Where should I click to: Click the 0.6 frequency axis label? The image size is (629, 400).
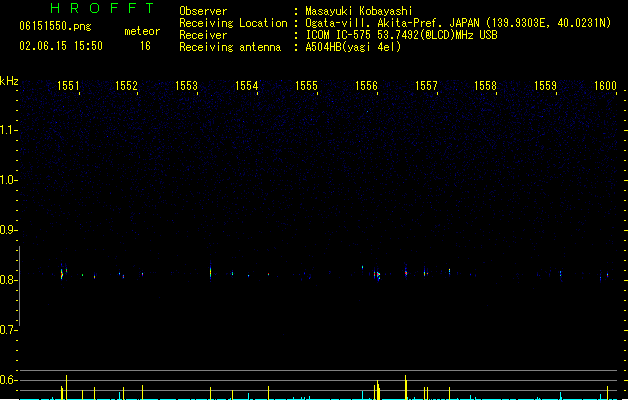point(8,380)
